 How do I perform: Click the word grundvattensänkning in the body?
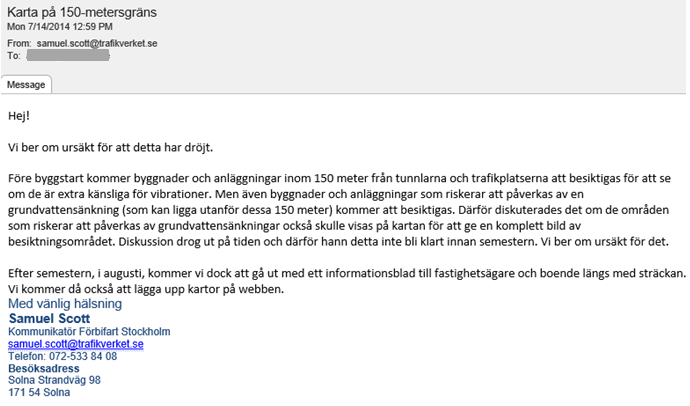coord(63,210)
